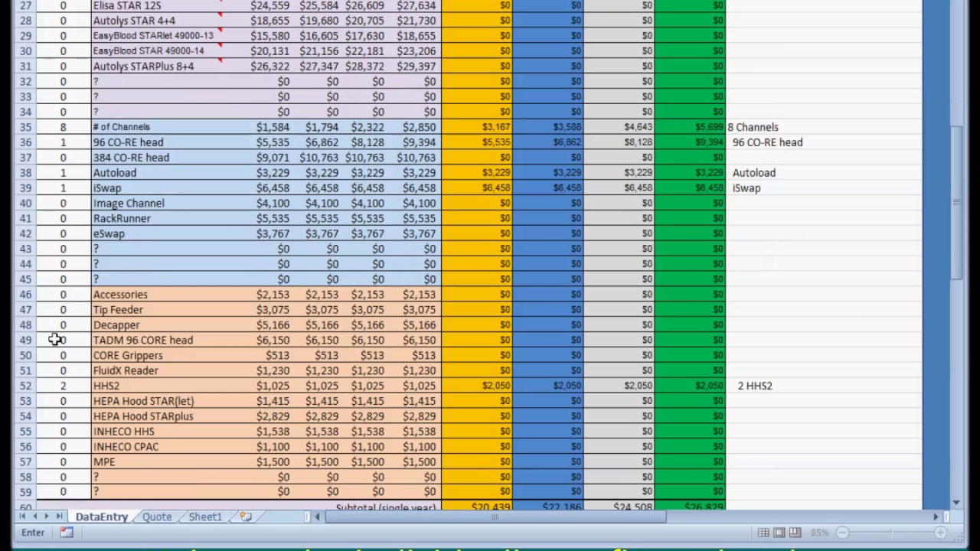Switch to Page Layout view icon
The width and height of the screenshot is (980, 551).
coord(779,533)
